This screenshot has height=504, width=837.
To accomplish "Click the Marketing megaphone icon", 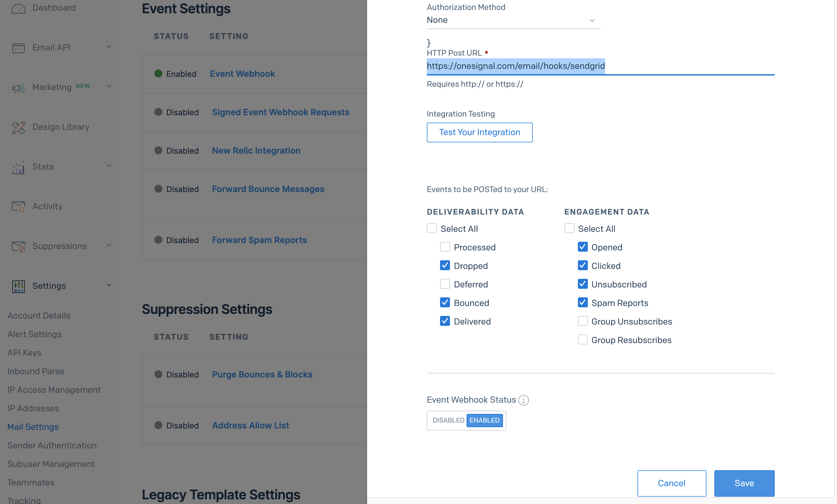I will (x=18, y=88).
